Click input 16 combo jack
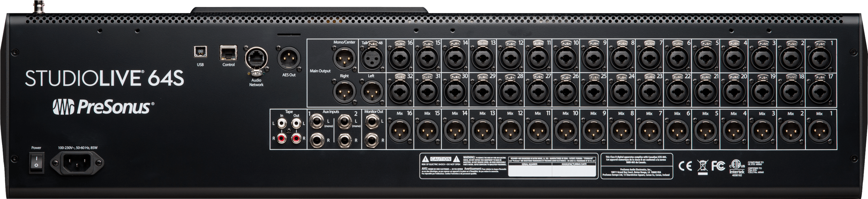This screenshot has height=199, width=868. tap(399, 59)
